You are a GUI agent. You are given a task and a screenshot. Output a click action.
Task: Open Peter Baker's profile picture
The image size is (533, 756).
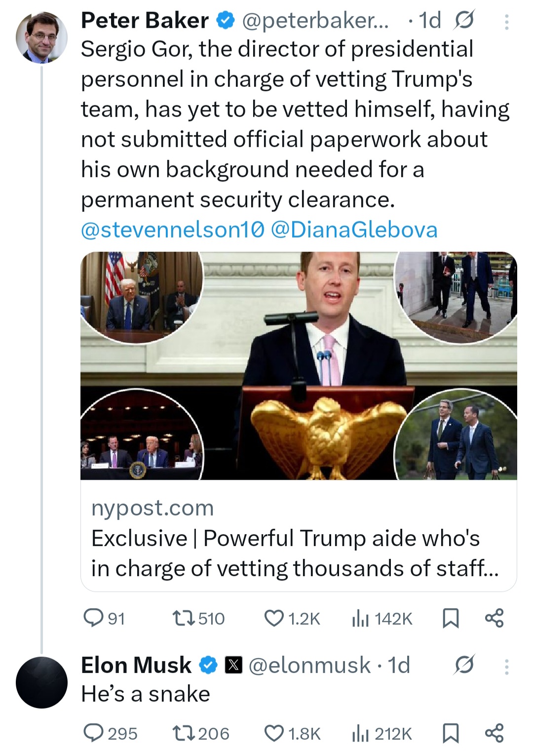point(41,38)
